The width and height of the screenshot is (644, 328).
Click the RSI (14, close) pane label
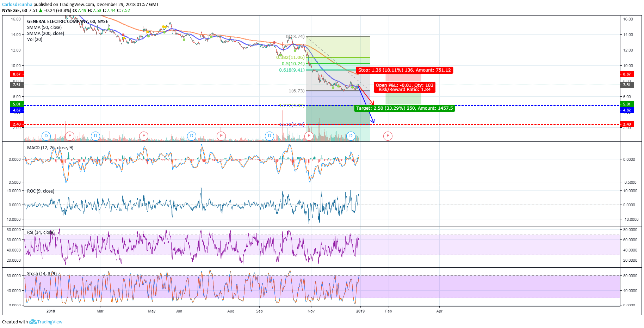pyautogui.click(x=41, y=232)
